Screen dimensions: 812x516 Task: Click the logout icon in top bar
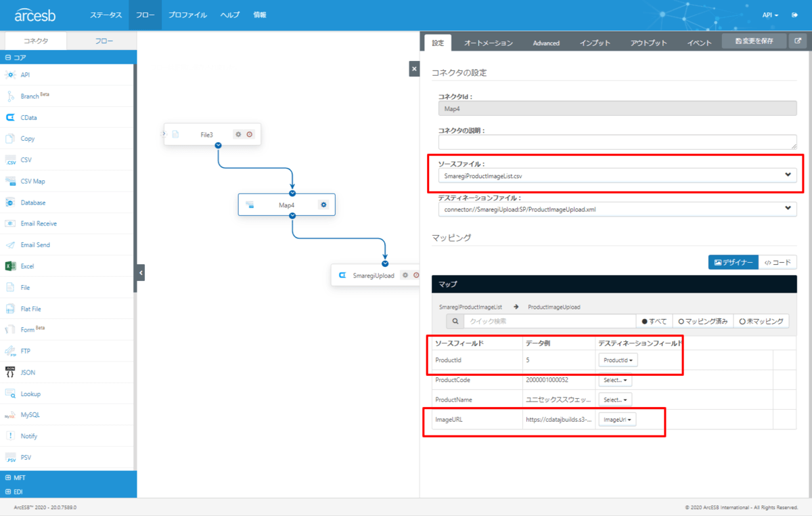(794, 15)
